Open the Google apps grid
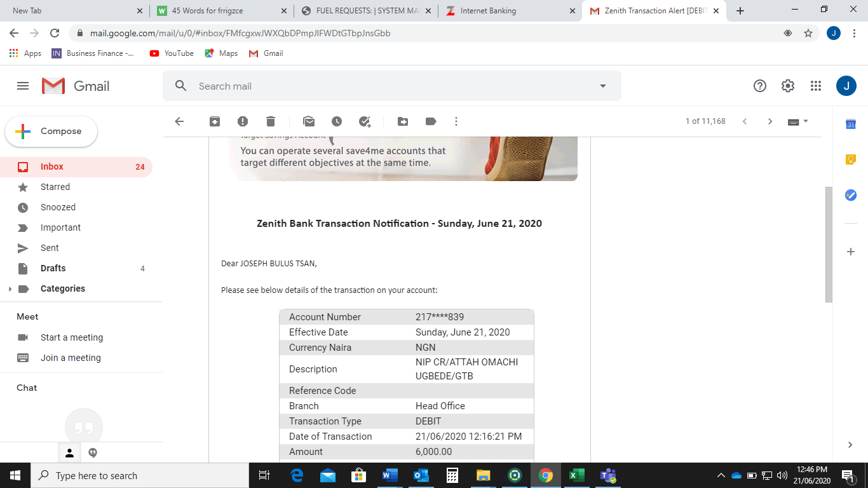Screen dimensions: 868x488 coord(816,86)
